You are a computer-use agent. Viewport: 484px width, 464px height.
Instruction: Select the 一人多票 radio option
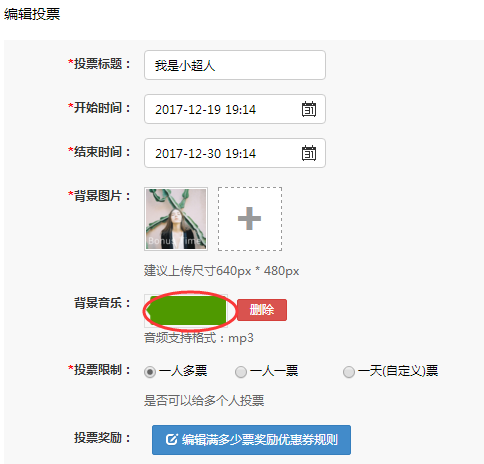pos(150,372)
